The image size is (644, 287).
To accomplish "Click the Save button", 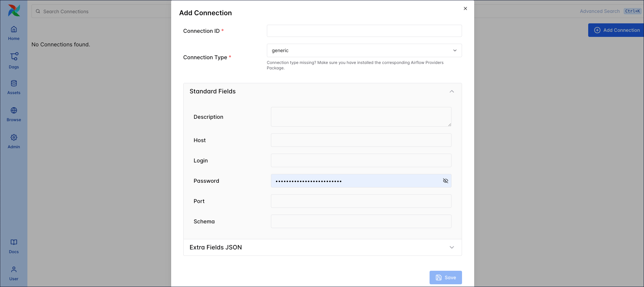I will click(x=445, y=278).
